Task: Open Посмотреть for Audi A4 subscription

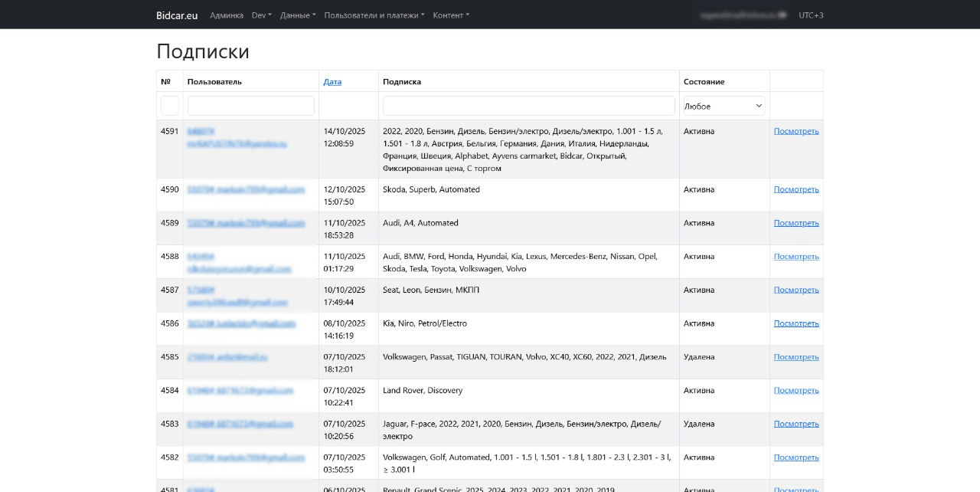Action: [x=796, y=223]
